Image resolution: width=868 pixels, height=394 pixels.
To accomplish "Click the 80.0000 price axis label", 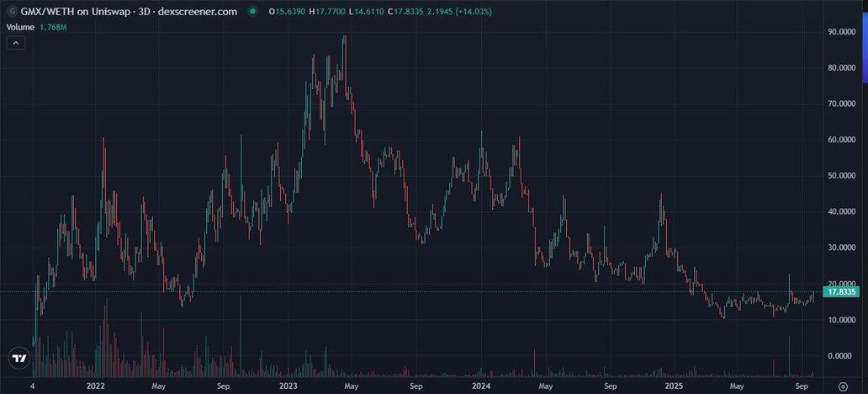I will coord(842,68).
